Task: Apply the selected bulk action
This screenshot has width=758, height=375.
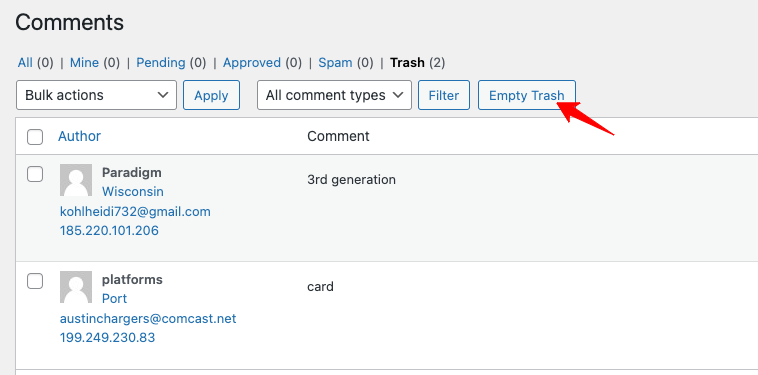Action: (x=211, y=95)
